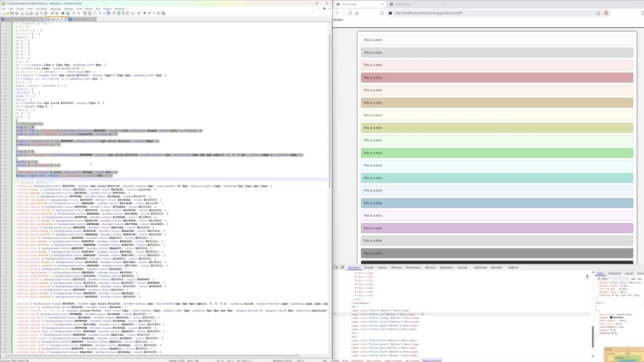The width and height of the screenshot is (644, 362).
Task: Bookmark the current page
Action: 382,13
